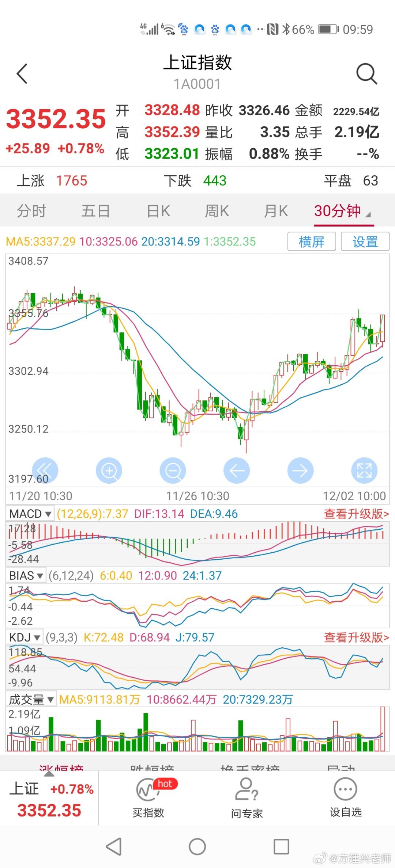This screenshot has height=868, width=395.
Task: Open the KDJ indicator dropdown
Action: (x=24, y=637)
